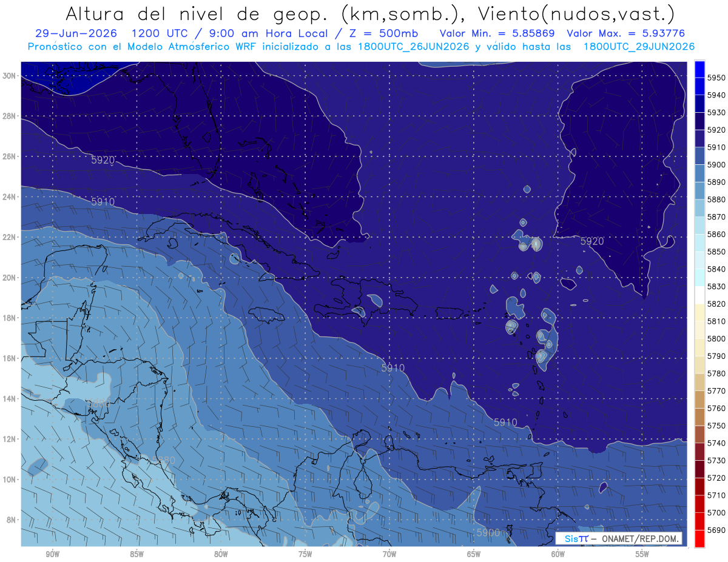
Task: Click the colorbar label '5710'
Action: tap(716, 495)
